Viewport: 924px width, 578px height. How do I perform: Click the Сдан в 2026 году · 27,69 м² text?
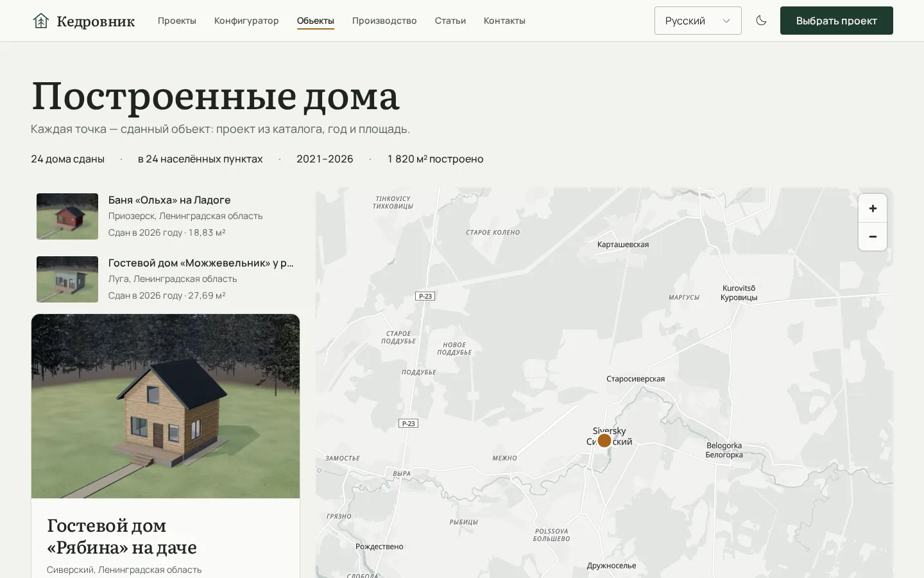[x=167, y=295]
